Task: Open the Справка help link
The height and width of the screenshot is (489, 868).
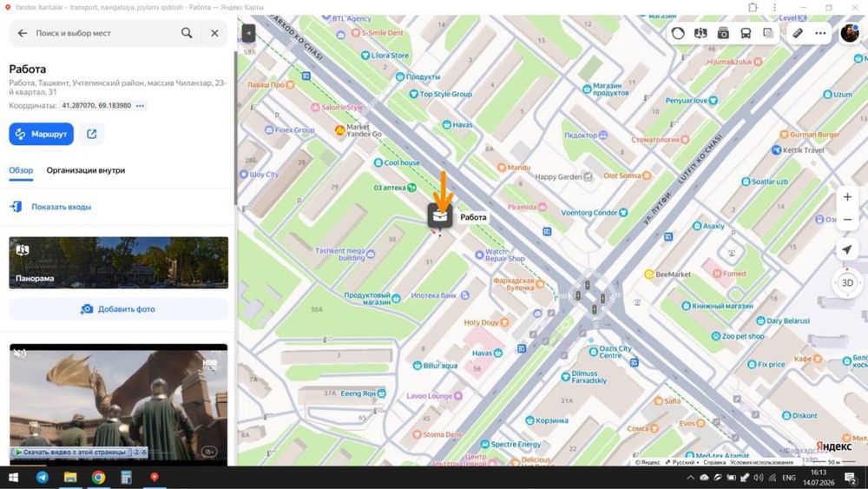Action: tap(714, 462)
